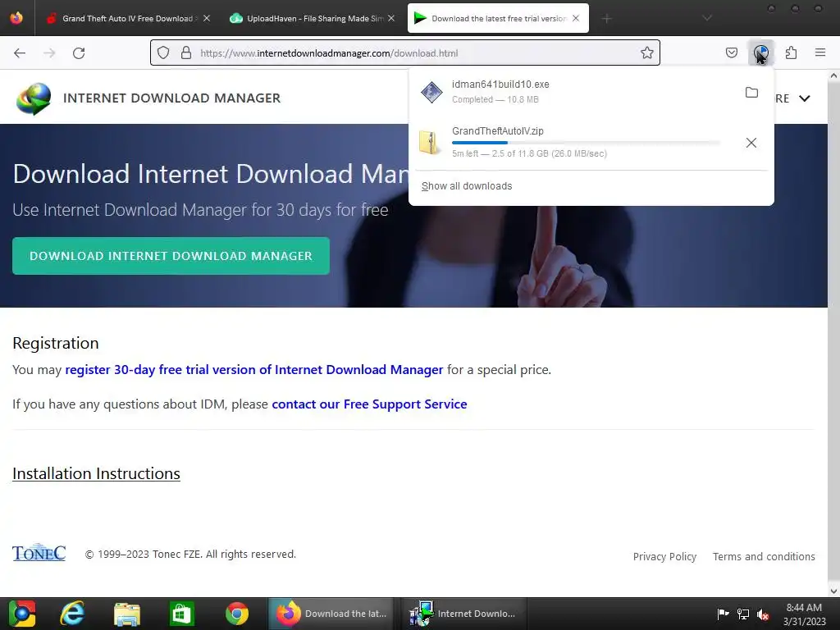Image resolution: width=840 pixels, height=630 pixels.
Task: Click Installation Instructions heading link
Action: click(x=97, y=473)
